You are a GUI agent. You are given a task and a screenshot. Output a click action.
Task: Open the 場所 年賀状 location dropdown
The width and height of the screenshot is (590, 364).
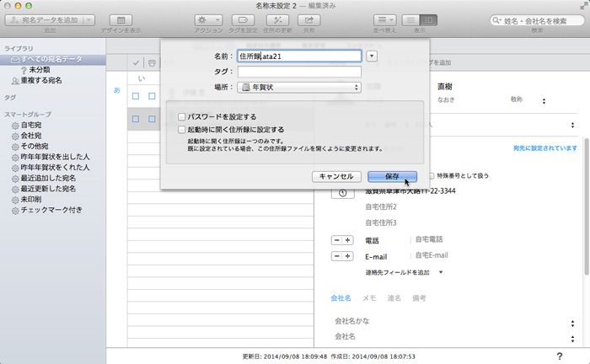299,87
